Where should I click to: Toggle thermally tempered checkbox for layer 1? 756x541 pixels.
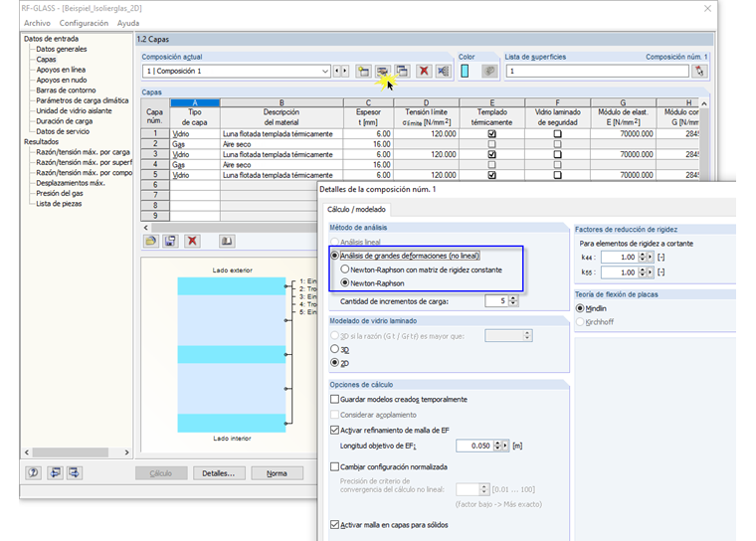tap(491, 134)
